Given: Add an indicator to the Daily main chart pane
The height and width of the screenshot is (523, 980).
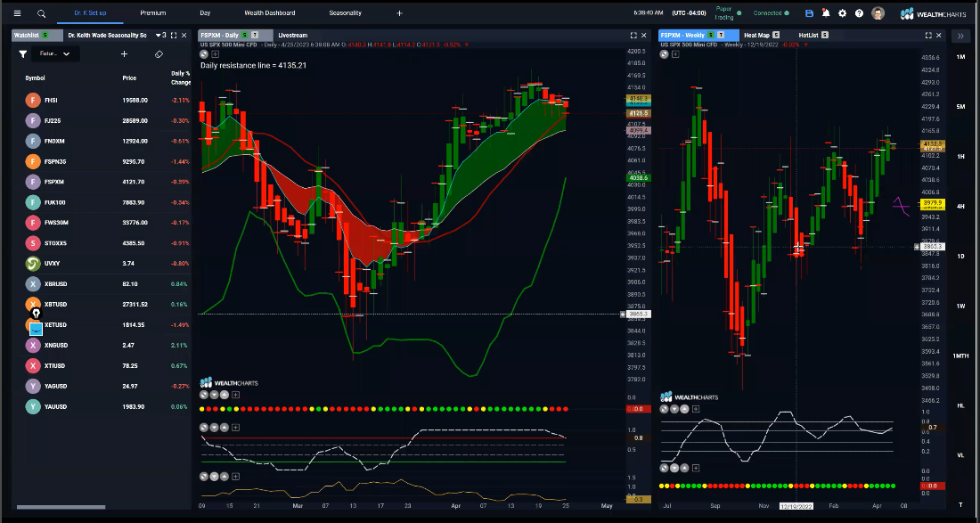Looking at the screenshot, I should point(215,54).
